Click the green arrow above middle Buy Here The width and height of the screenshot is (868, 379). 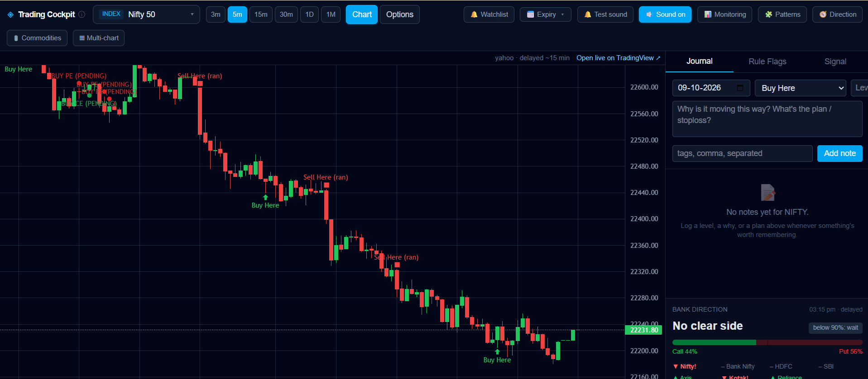(x=265, y=197)
